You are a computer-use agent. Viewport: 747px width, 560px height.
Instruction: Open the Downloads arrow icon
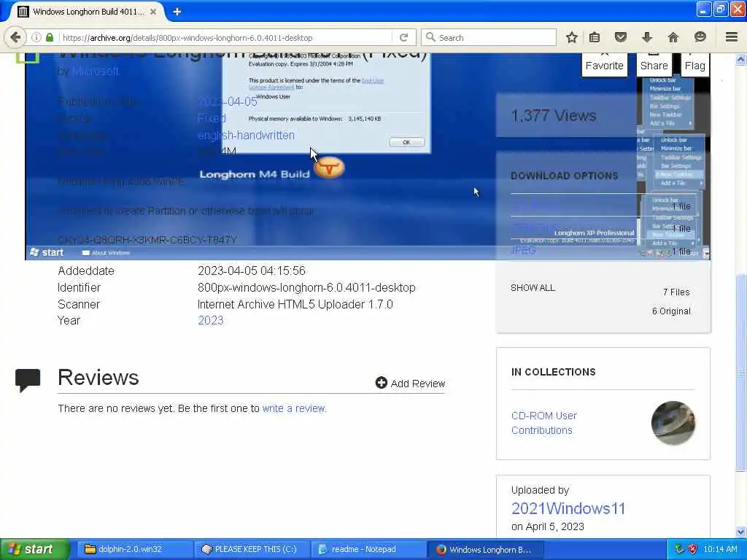click(x=646, y=37)
